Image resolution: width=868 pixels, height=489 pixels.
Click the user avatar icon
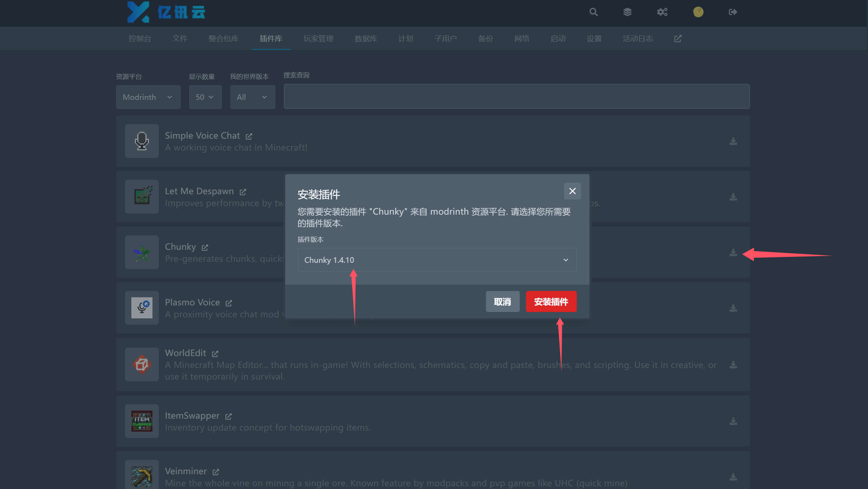[698, 12]
